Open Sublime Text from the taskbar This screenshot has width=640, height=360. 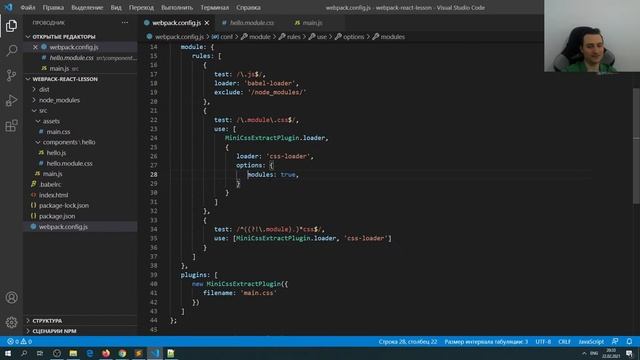click(138, 353)
